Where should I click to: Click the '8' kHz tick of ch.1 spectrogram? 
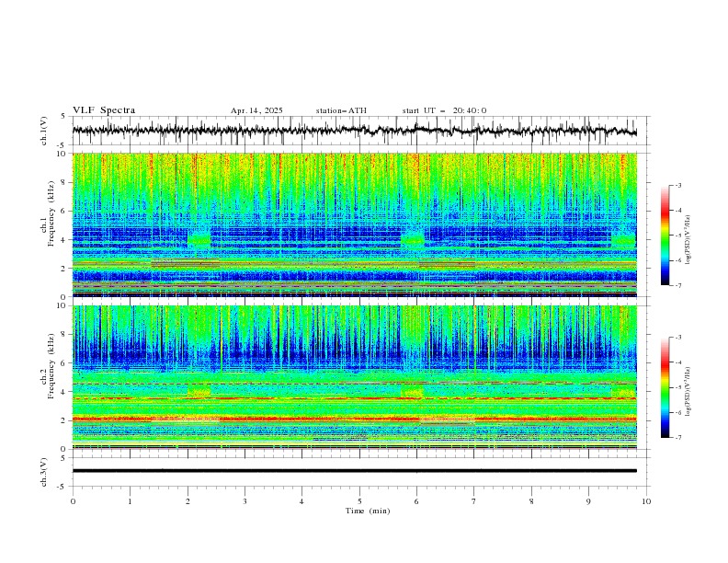pos(63,182)
